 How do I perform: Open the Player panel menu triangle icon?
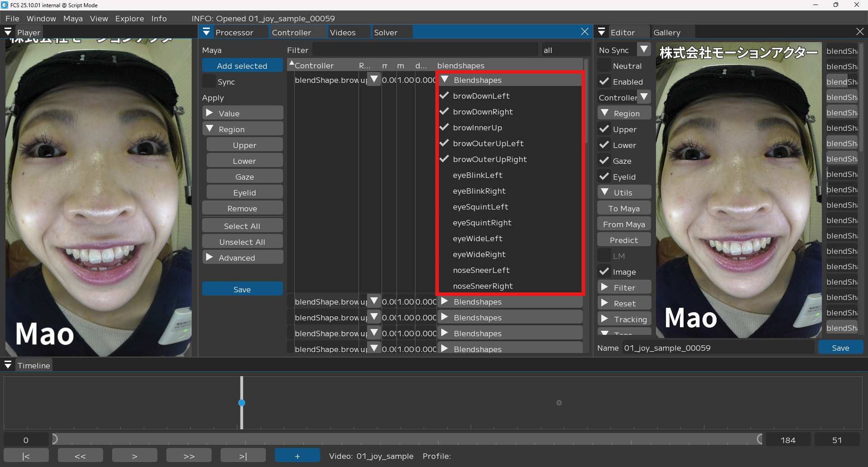[x=8, y=32]
